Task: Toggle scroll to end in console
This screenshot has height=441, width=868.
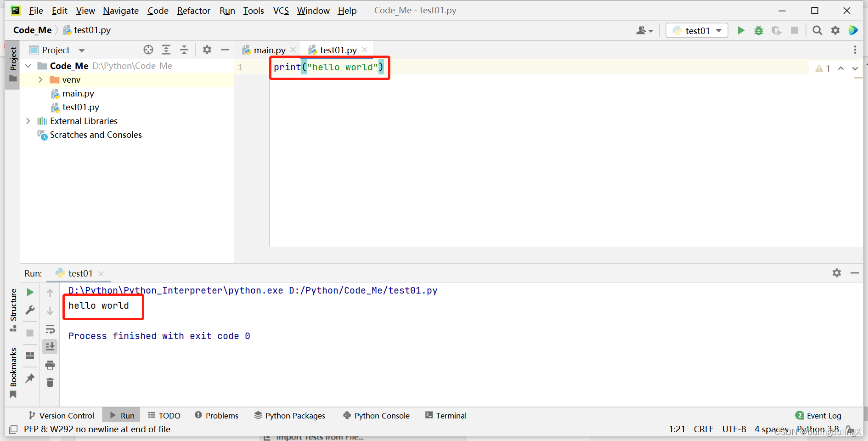Action: 50,346
